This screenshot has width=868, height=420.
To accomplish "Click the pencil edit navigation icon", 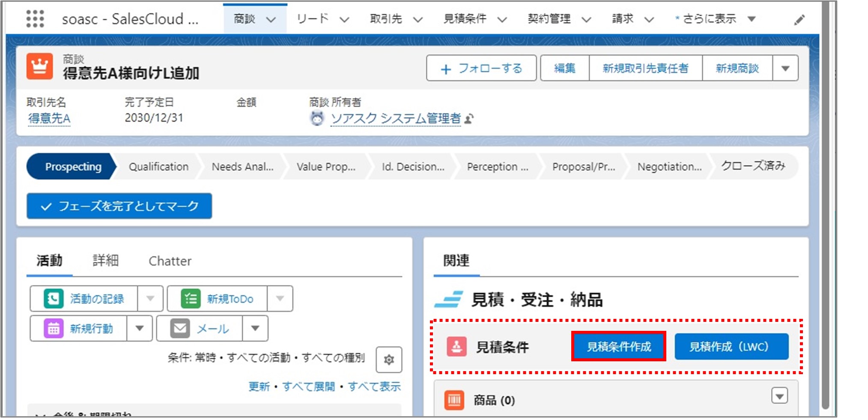I will 799,20.
